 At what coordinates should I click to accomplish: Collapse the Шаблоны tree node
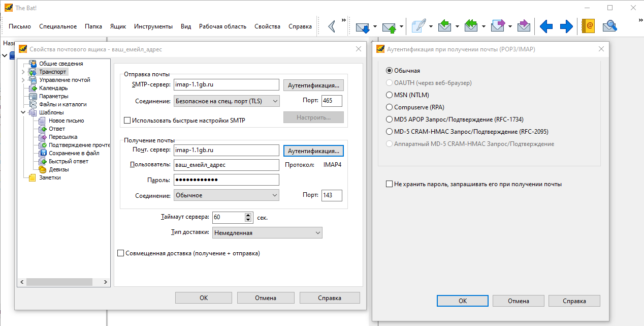23,112
